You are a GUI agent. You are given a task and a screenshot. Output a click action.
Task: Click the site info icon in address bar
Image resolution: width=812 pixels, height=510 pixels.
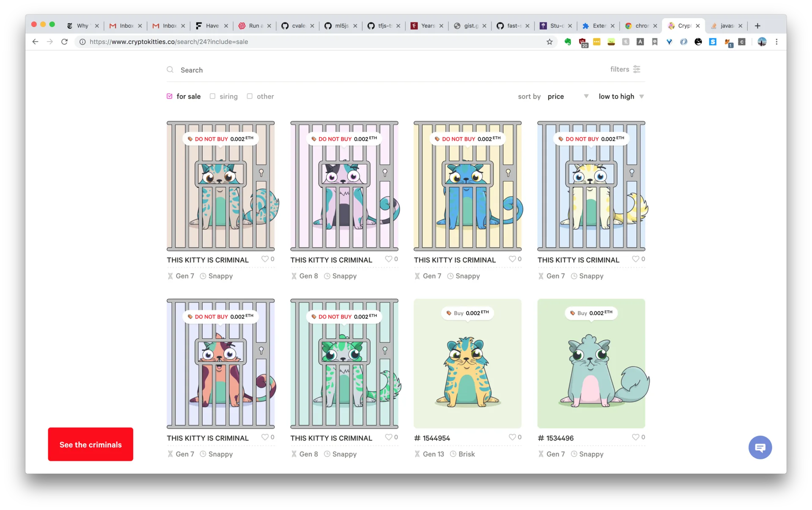click(83, 41)
